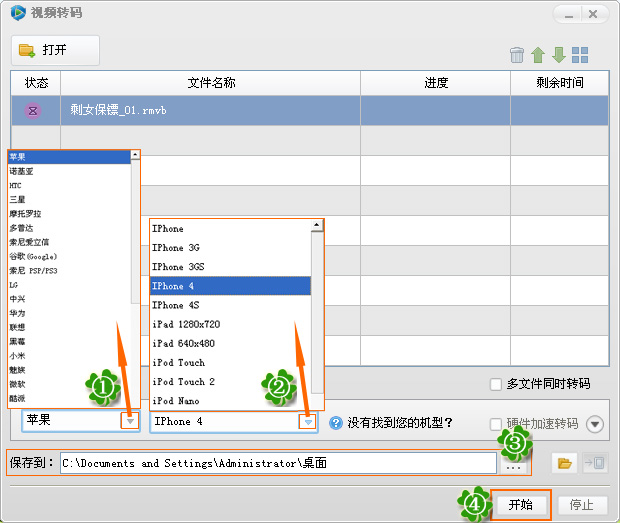The width and height of the screenshot is (620, 523).
Task: Select iPod Touch in model list
Action: pos(231,363)
